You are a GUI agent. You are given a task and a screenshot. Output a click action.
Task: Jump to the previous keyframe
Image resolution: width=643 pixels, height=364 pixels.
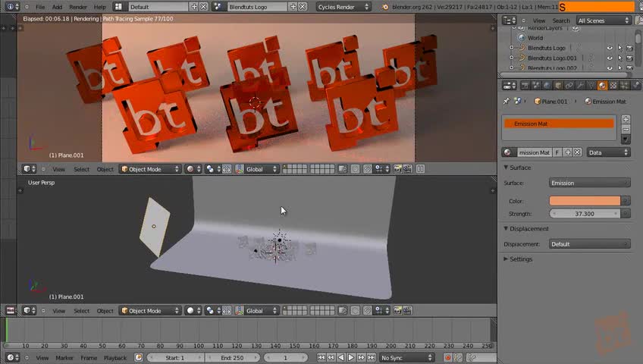pyautogui.click(x=331, y=357)
